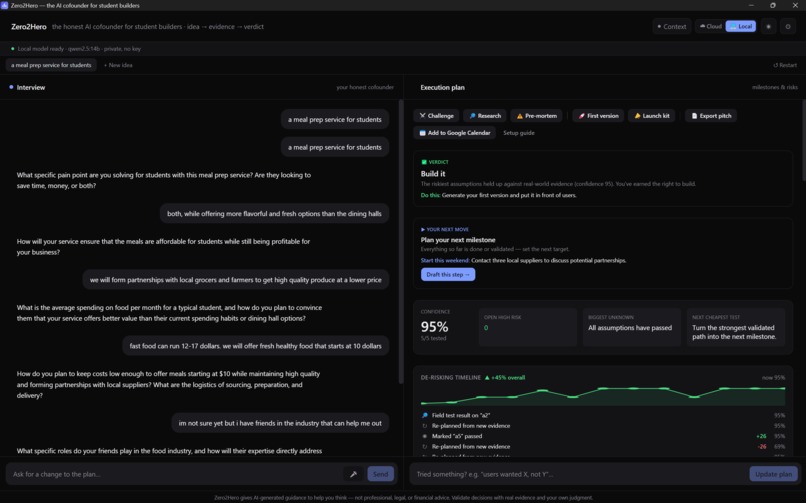Click 'your honest cofounder' label

365,87
